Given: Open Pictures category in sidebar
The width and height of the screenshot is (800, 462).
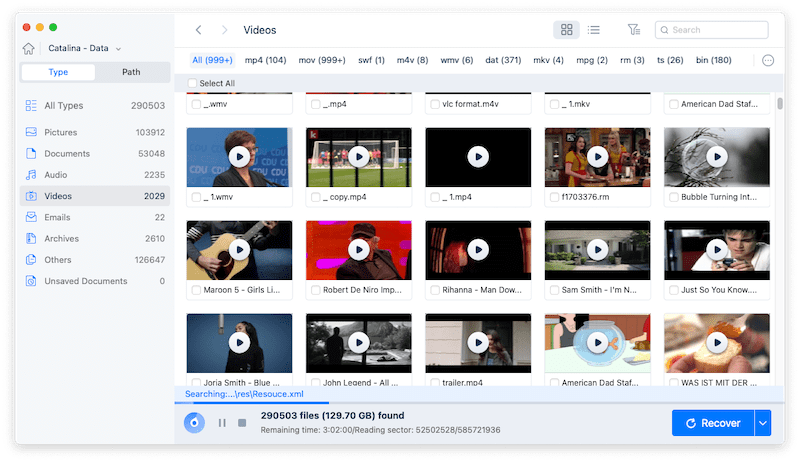Looking at the screenshot, I should pos(95,132).
